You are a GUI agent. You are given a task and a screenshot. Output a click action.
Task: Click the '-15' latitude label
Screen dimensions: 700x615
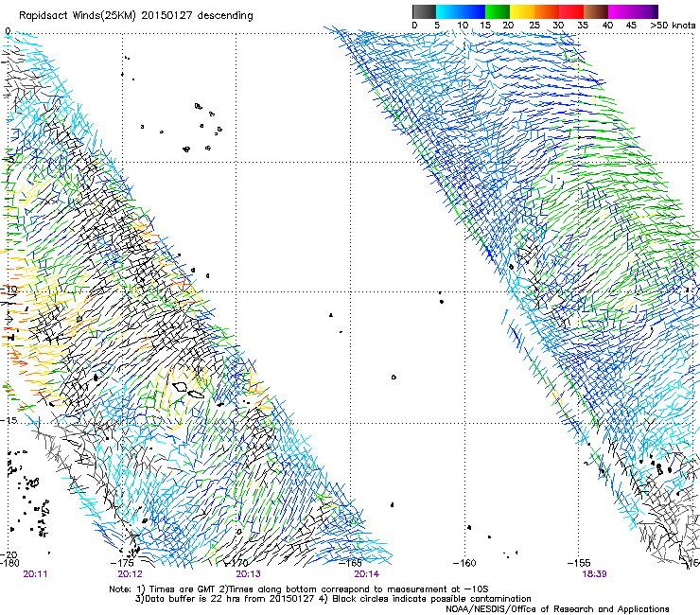9,420
